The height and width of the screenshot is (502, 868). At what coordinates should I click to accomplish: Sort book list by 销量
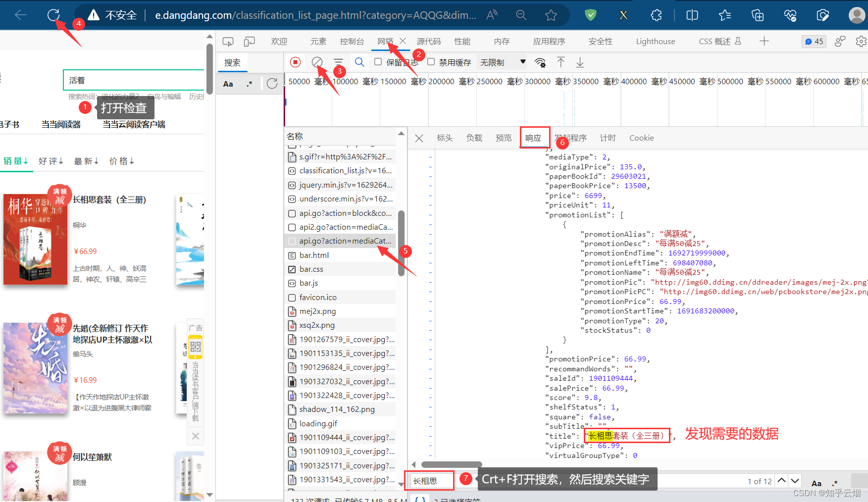[16, 161]
